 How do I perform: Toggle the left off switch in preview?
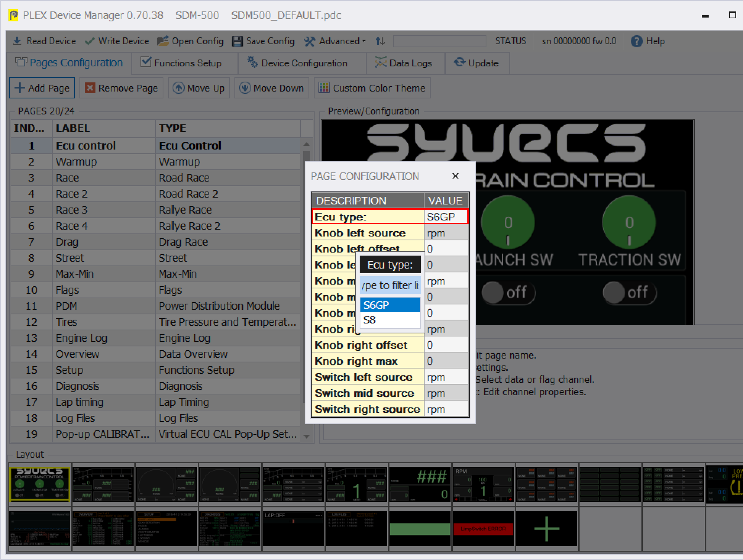pos(508,293)
